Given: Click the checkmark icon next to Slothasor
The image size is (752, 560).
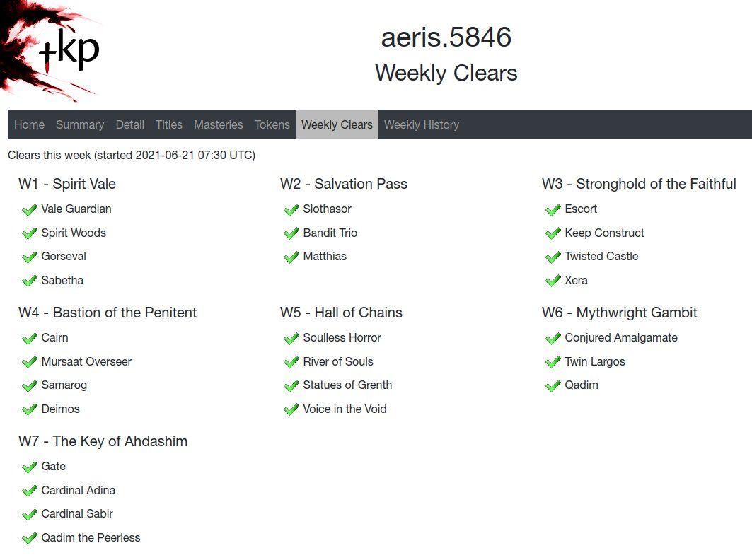Looking at the screenshot, I should (291, 210).
